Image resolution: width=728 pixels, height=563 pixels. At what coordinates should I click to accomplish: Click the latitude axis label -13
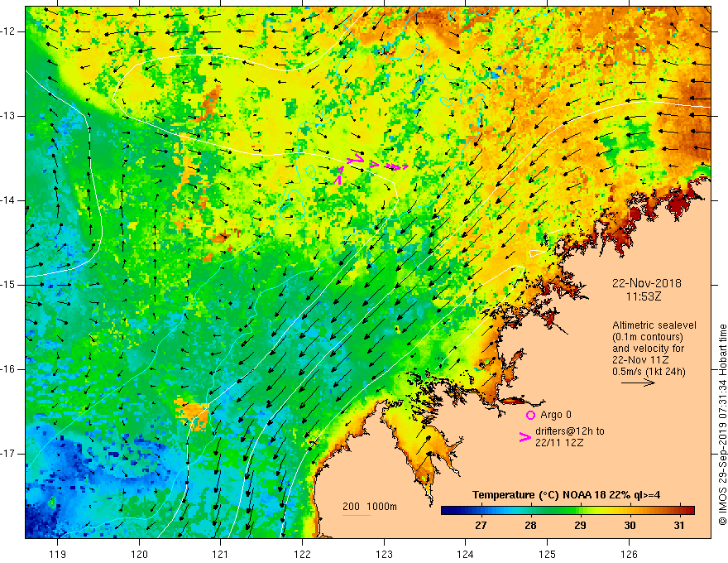(x=9, y=116)
